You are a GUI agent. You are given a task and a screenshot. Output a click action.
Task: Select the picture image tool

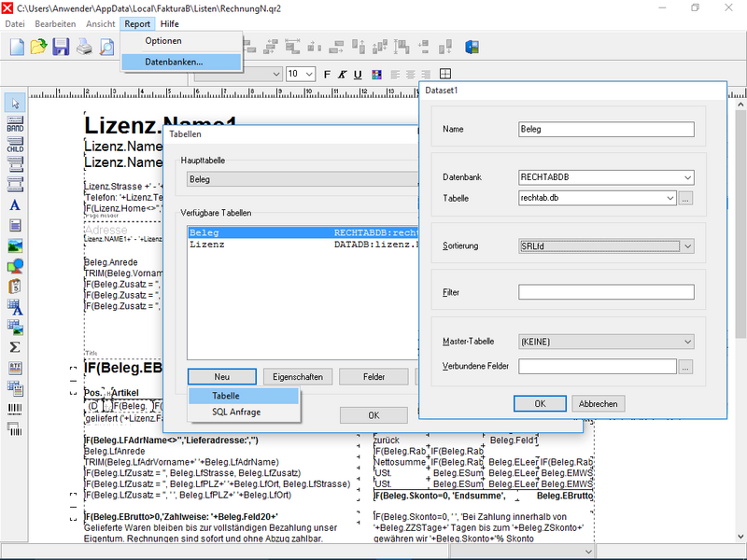pos(15,246)
